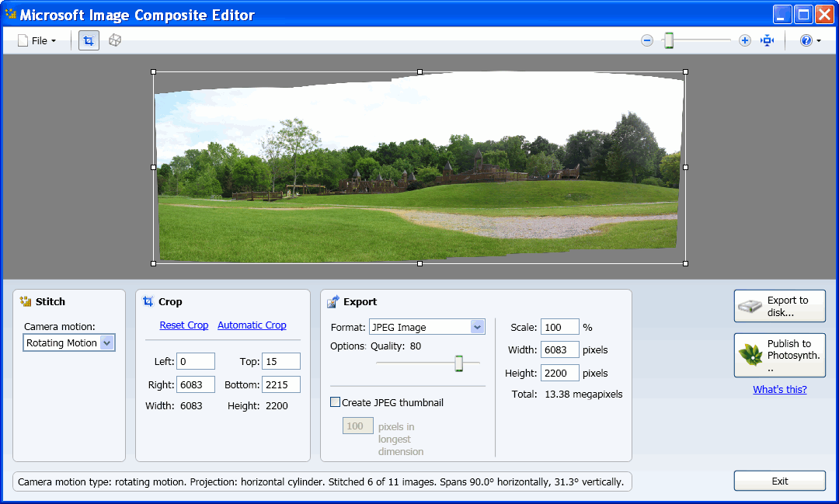
Task: Click the top-left crop handle
Action: click(x=154, y=71)
